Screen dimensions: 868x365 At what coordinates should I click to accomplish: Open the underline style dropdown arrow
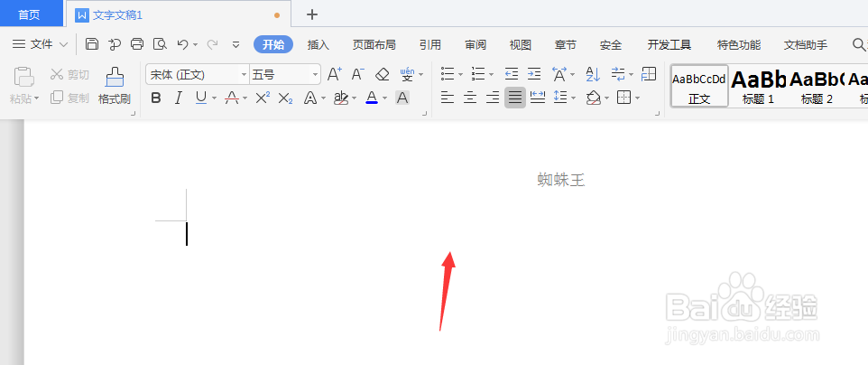click(x=214, y=98)
